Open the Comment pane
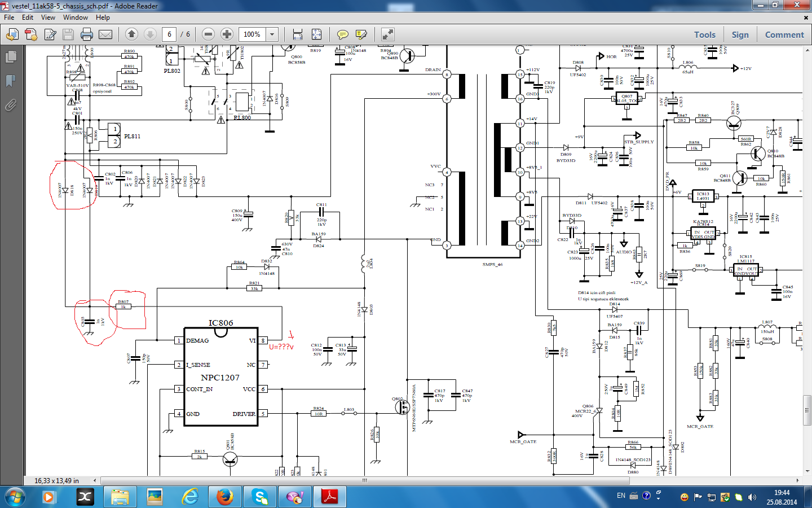Viewport: 812px width, 508px height. [784, 34]
